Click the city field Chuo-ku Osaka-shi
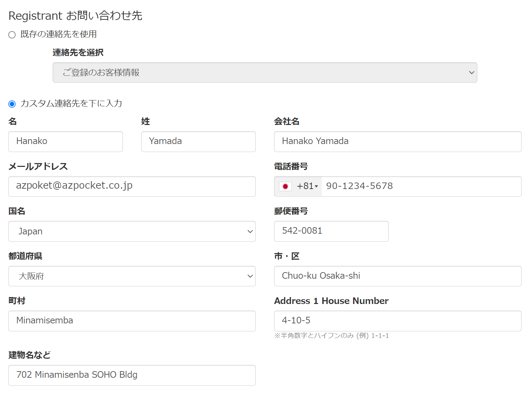 [x=397, y=276]
